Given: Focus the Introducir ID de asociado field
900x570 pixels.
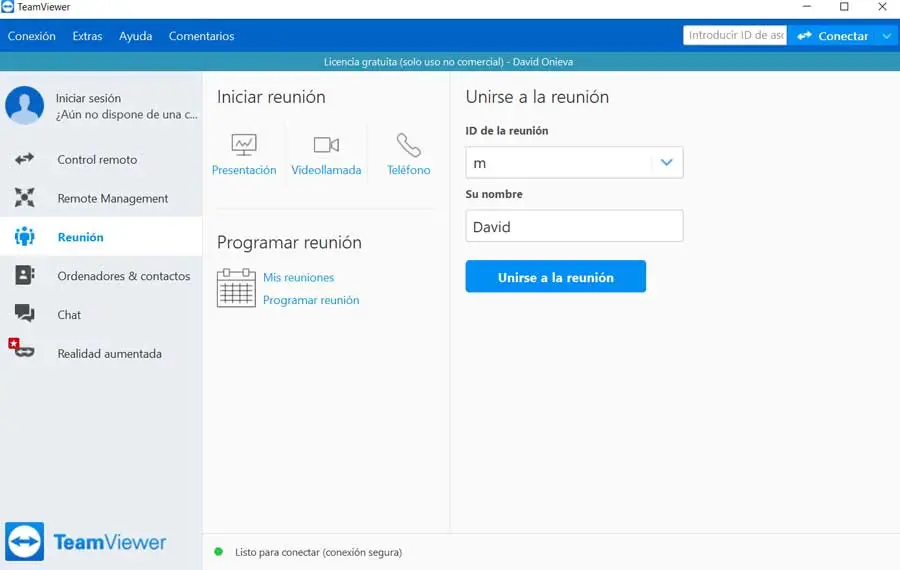Looking at the screenshot, I should (x=735, y=36).
